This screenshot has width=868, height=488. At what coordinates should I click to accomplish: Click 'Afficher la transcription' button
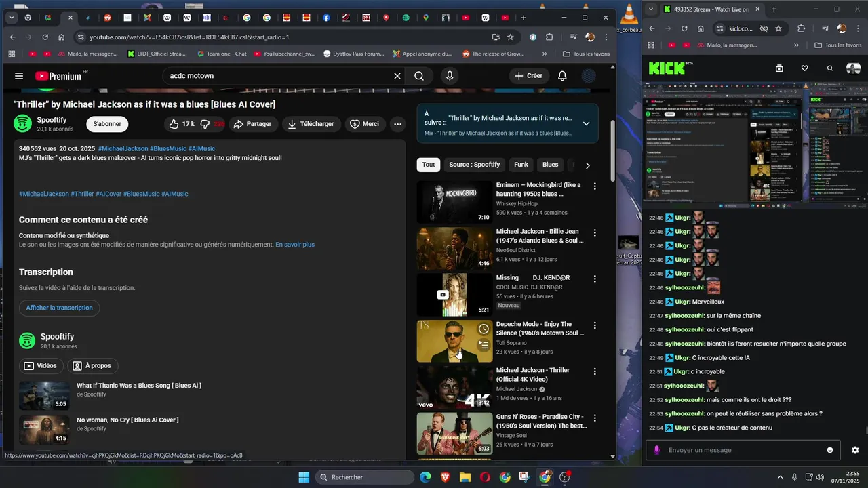click(60, 308)
